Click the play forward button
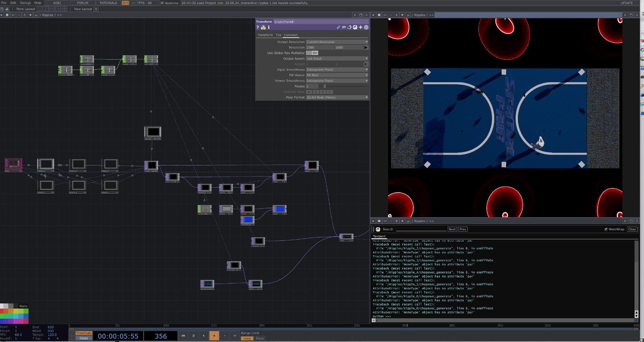Screen dimensions: 644x342 click(x=214, y=336)
